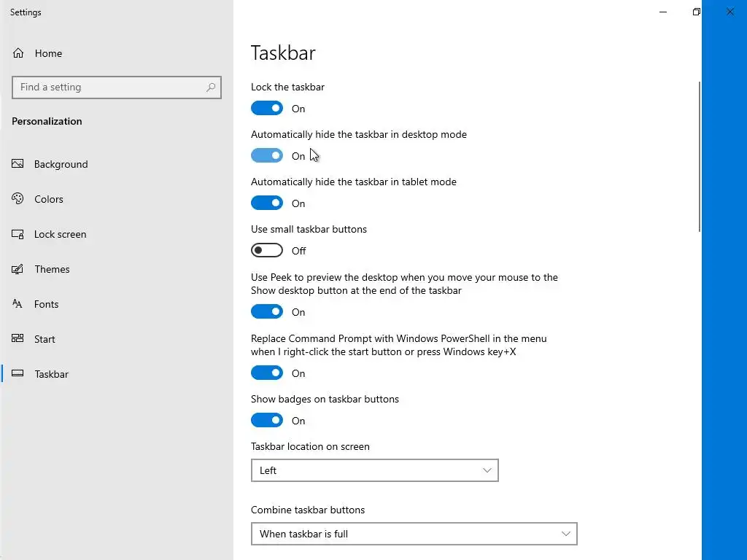Click the Fonts icon
747x560 pixels.
[18, 304]
